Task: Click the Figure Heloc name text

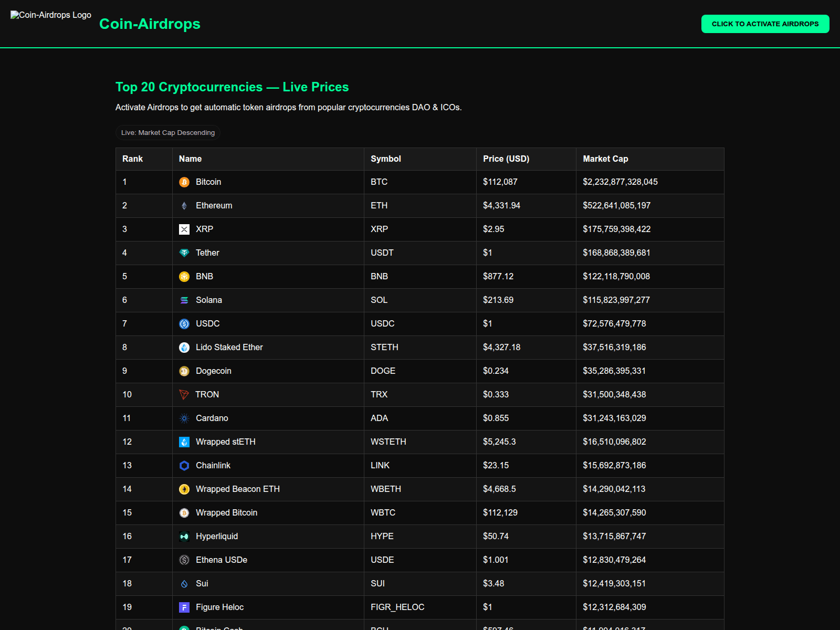Action: [x=219, y=607]
